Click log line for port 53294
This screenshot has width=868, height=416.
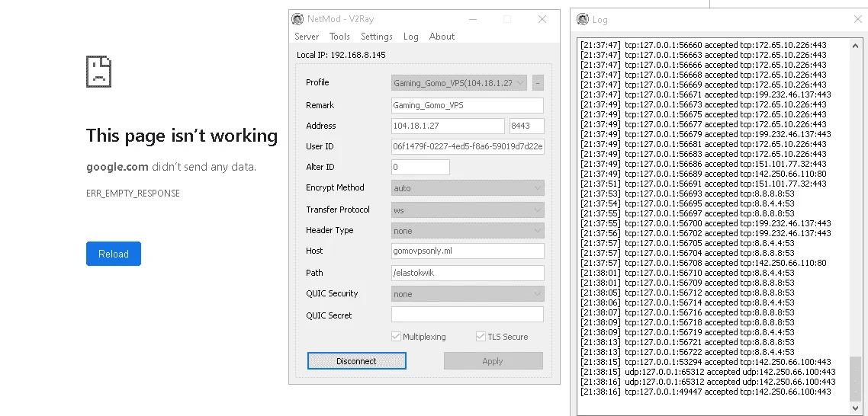point(706,362)
